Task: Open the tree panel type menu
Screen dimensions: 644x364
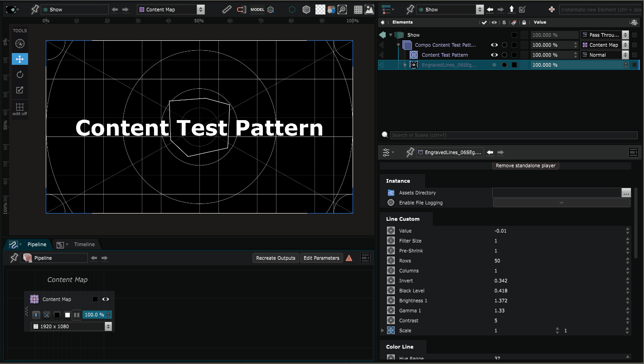Action: tap(388, 10)
